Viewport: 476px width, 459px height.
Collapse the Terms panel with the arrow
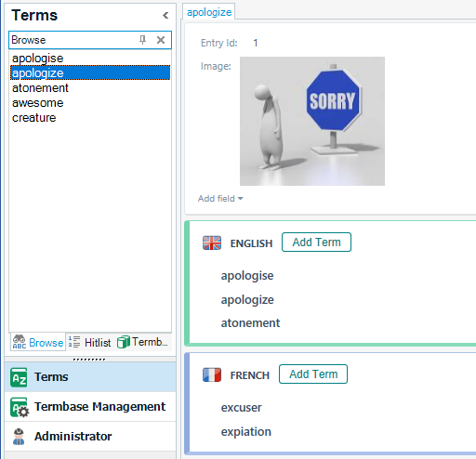pyautogui.click(x=165, y=15)
